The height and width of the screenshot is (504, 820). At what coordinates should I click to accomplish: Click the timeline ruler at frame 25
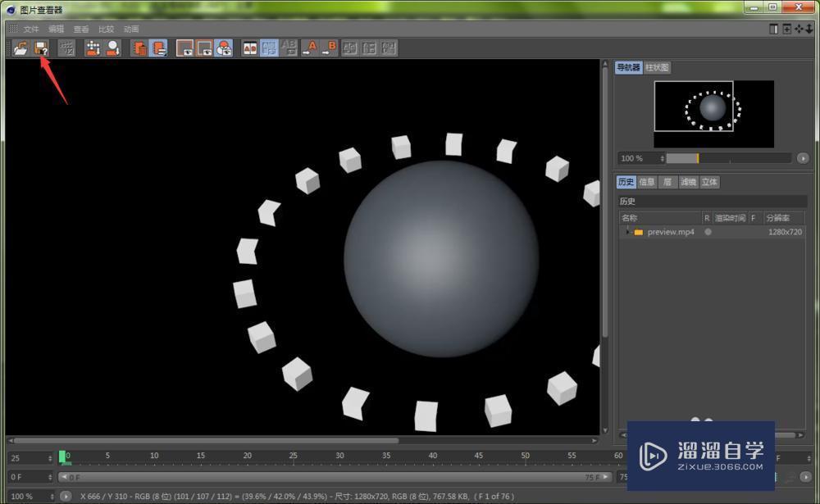point(294,456)
